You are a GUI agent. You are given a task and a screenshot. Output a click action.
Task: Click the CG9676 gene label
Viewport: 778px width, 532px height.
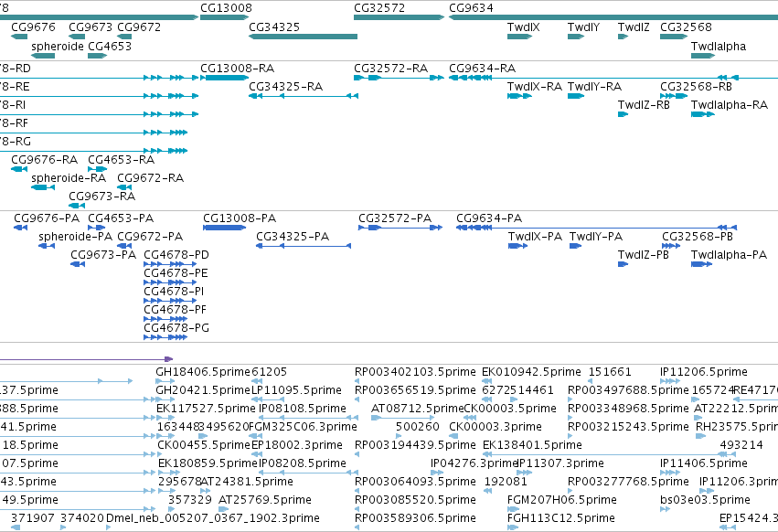coord(33,27)
